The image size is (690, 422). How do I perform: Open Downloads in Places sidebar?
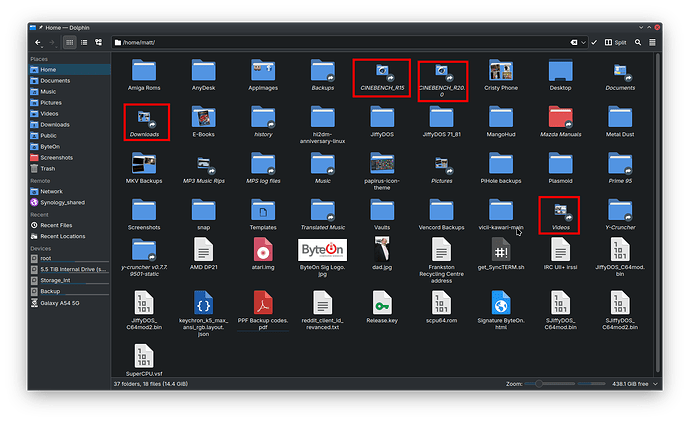pos(70,125)
